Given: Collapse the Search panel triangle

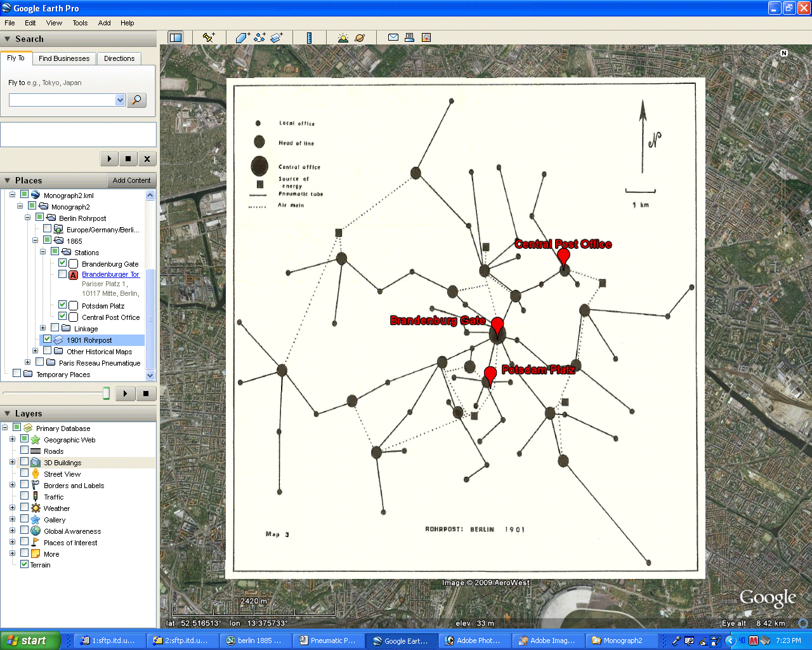Looking at the screenshot, I should [x=8, y=39].
